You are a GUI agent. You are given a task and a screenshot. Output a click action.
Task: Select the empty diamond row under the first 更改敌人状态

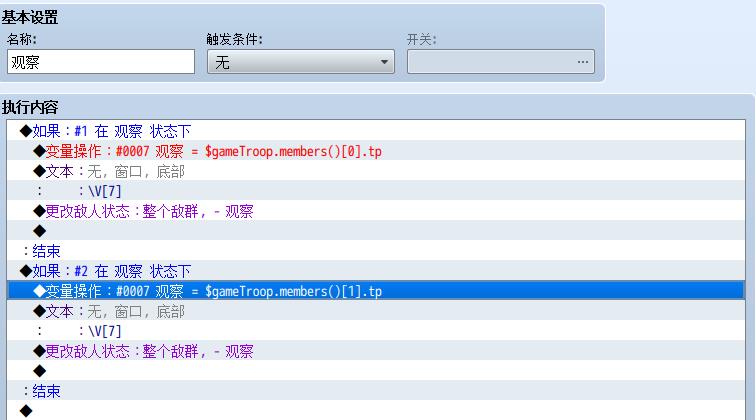[376, 231]
